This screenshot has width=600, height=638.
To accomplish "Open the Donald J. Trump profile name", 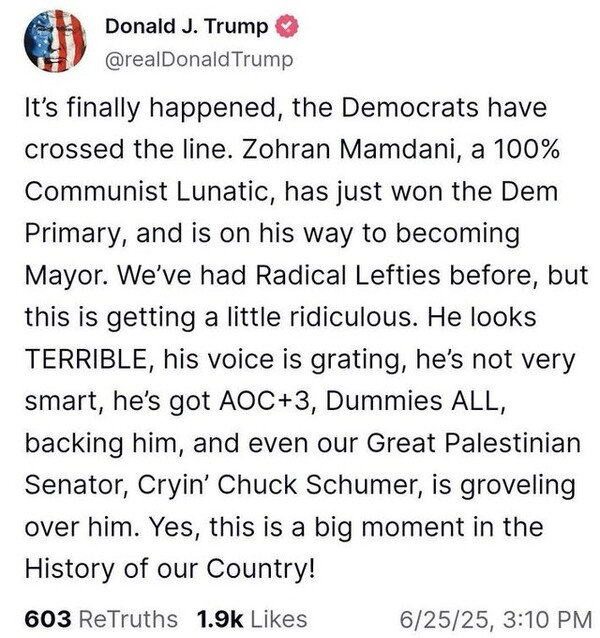I will tap(186, 27).
